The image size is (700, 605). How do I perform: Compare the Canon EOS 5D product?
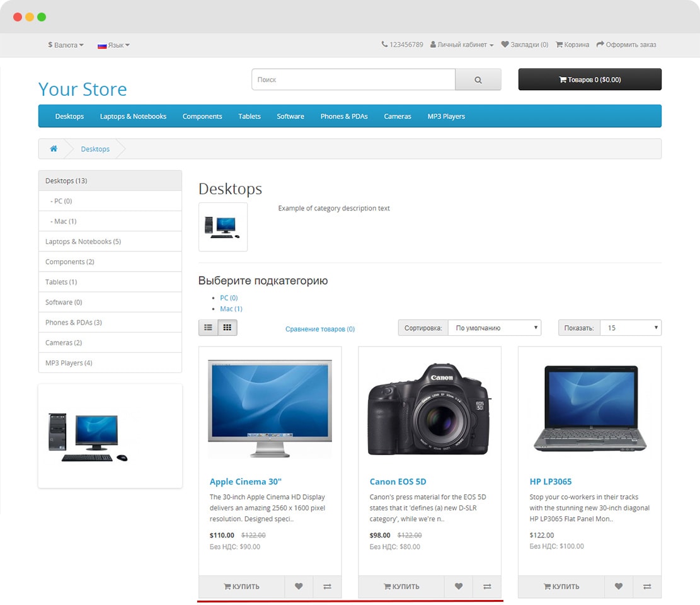(487, 586)
